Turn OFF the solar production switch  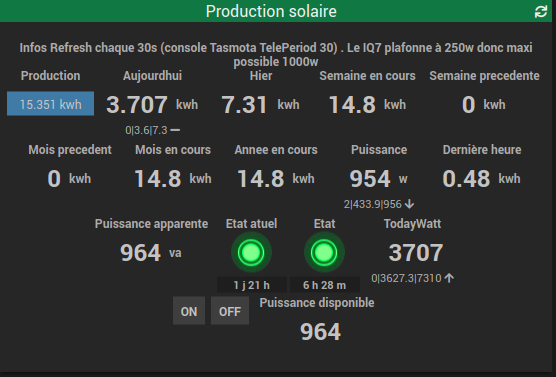(x=230, y=311)
